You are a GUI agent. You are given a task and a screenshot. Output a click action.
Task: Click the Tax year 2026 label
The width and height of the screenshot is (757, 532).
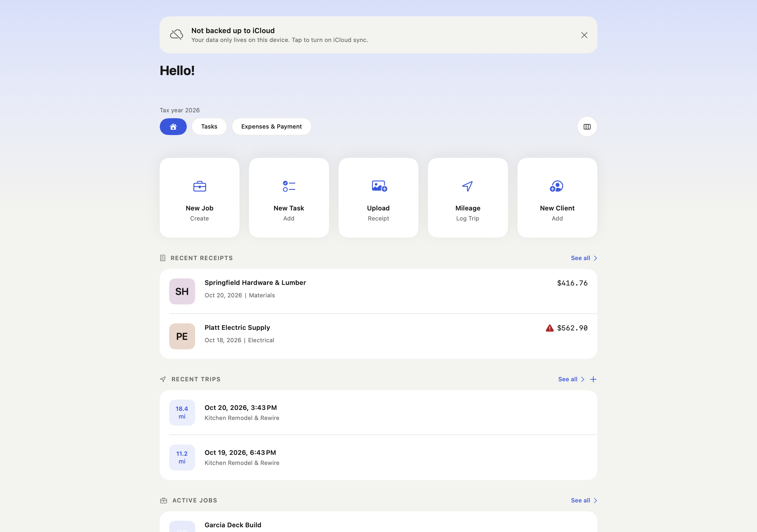(180, 110)
